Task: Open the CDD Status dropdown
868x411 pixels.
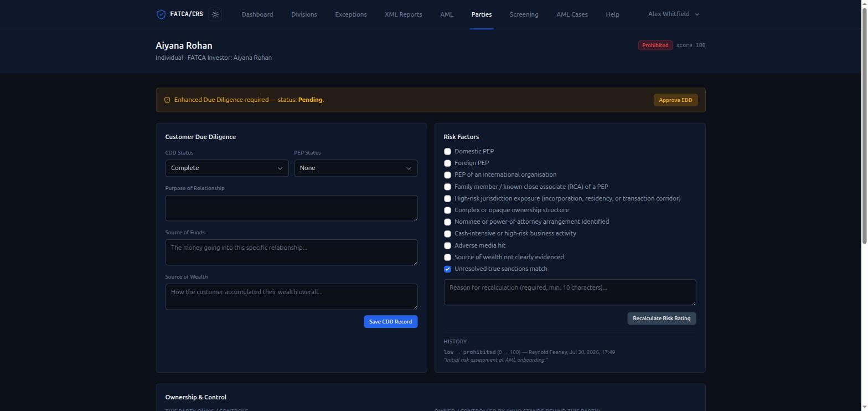Action: (227, 168)
